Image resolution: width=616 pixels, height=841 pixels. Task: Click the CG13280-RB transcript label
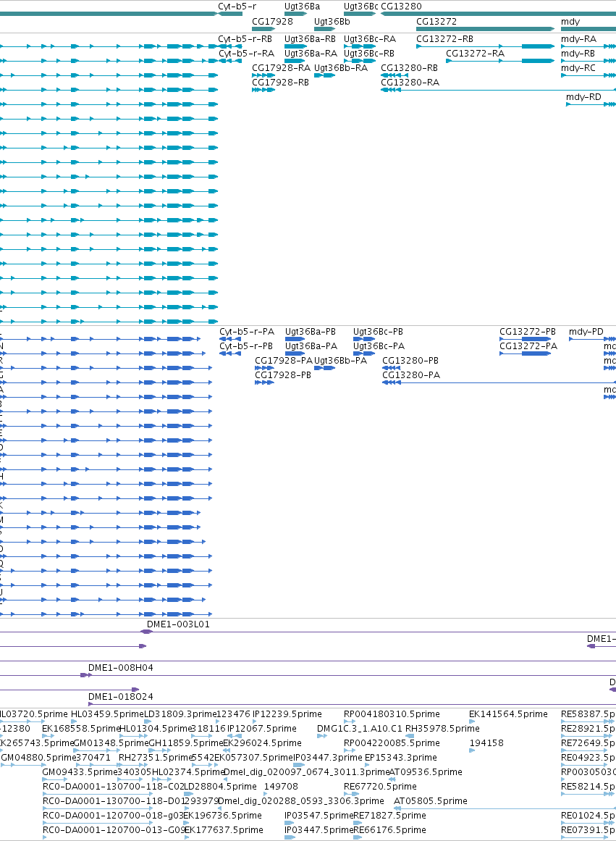409,68
